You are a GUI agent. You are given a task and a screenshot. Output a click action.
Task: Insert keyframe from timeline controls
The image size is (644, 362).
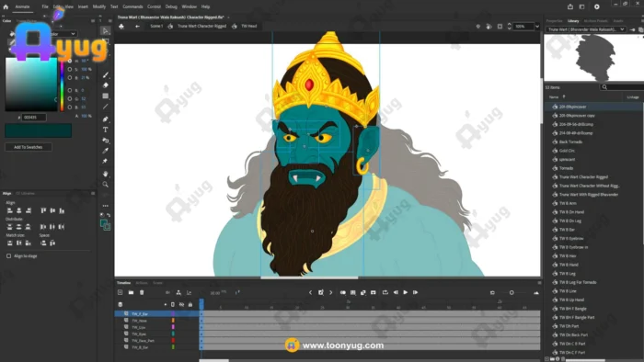coord(321,292)
